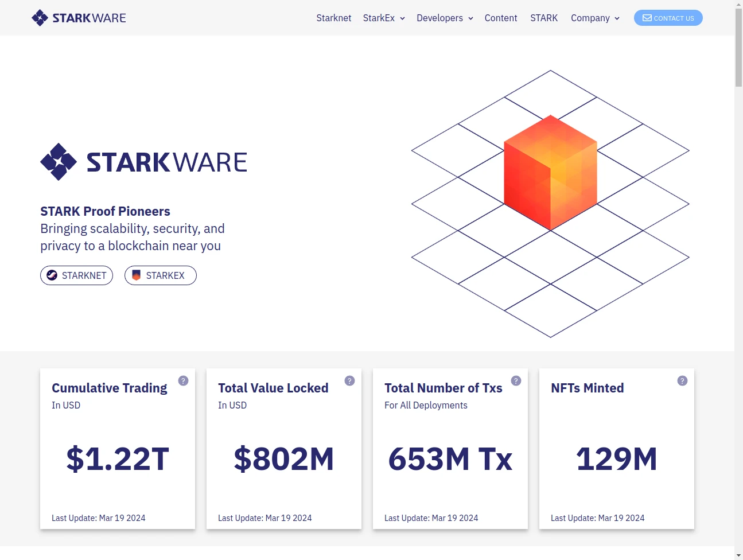Click help icon on Total Number of Txs card
The height and width of the screenshot is (560, 743).
[x=516, y=380]
